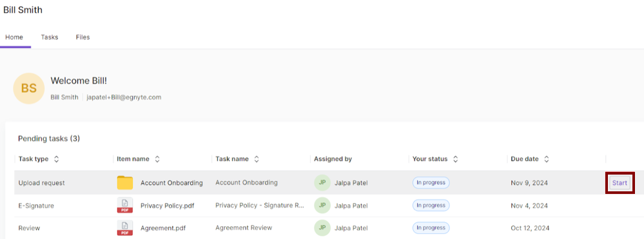The image size is (644, 239).
Task: Switch to the Tasks tab
Action: point(49,37)
